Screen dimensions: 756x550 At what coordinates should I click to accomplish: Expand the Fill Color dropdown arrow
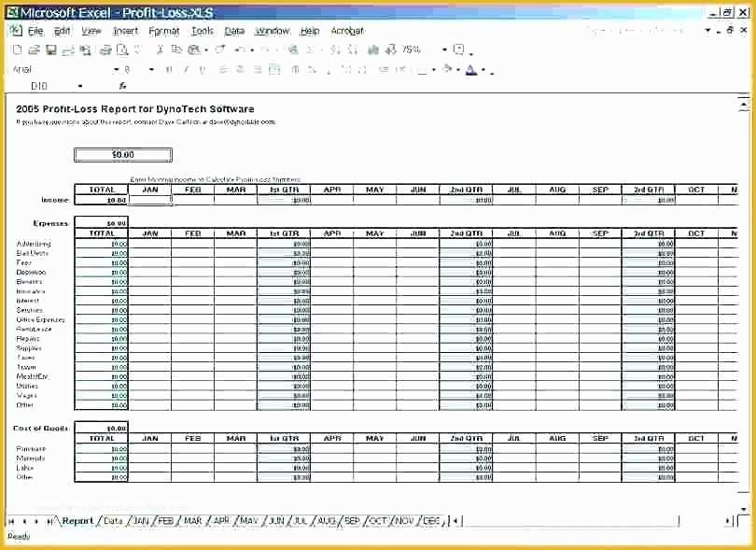click(457, 70)
